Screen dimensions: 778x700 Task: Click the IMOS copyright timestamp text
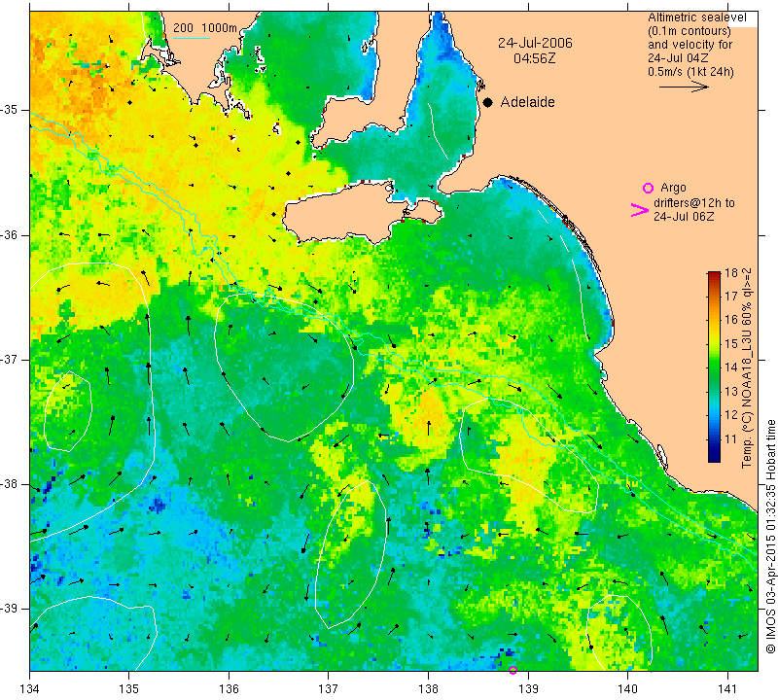pyautogui.click(x=769, y=537)
